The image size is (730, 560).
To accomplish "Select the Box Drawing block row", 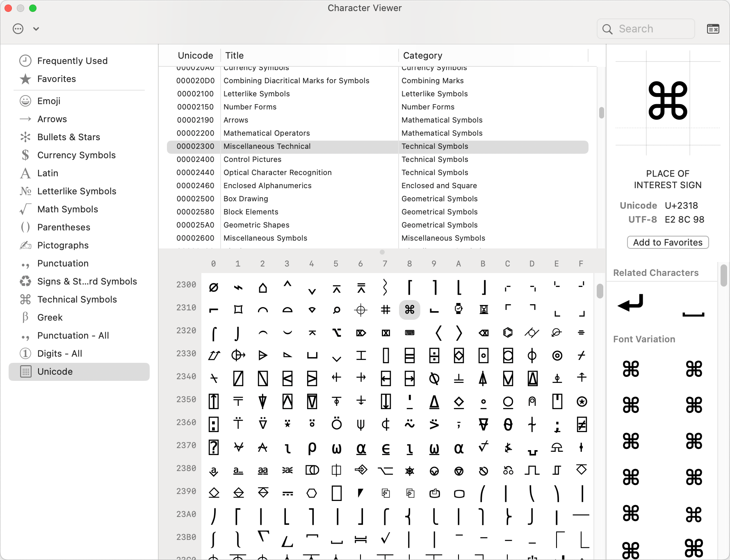I will pos(377,199).
